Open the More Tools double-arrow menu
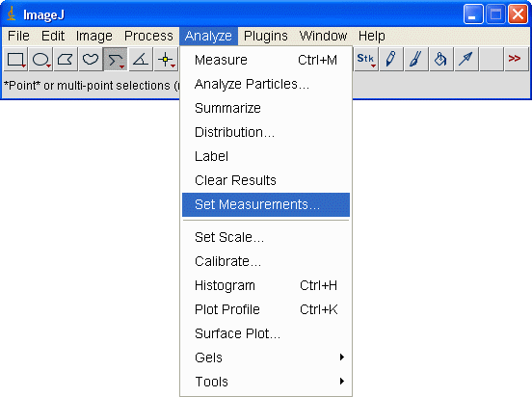 pos(516,60)
